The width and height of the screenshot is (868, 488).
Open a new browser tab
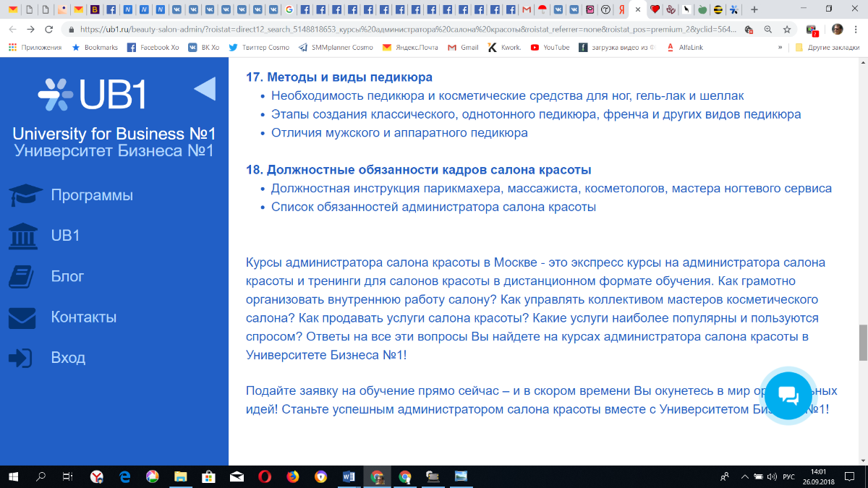tap(754, 9)
